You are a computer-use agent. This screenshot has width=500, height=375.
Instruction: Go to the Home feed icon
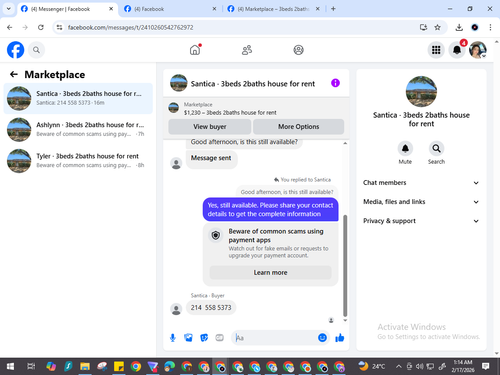195,50
